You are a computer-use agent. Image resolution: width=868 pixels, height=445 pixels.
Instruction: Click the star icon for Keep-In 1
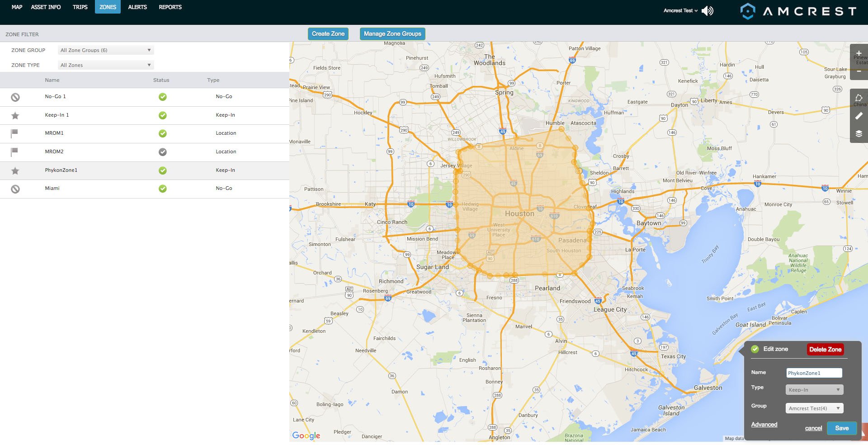point(15,115)
